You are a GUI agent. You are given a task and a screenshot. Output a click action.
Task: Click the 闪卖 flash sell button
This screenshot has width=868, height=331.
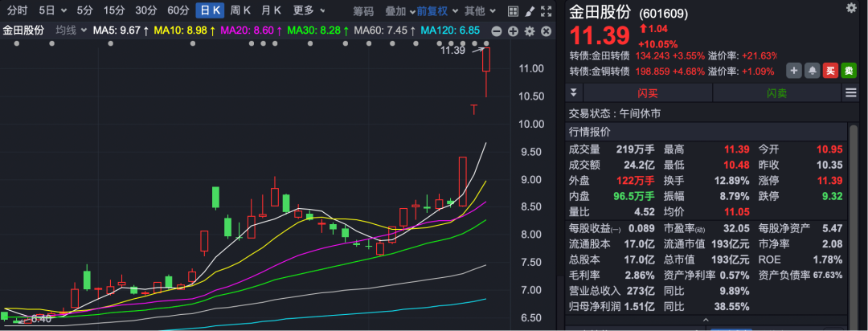click(776, 93)
